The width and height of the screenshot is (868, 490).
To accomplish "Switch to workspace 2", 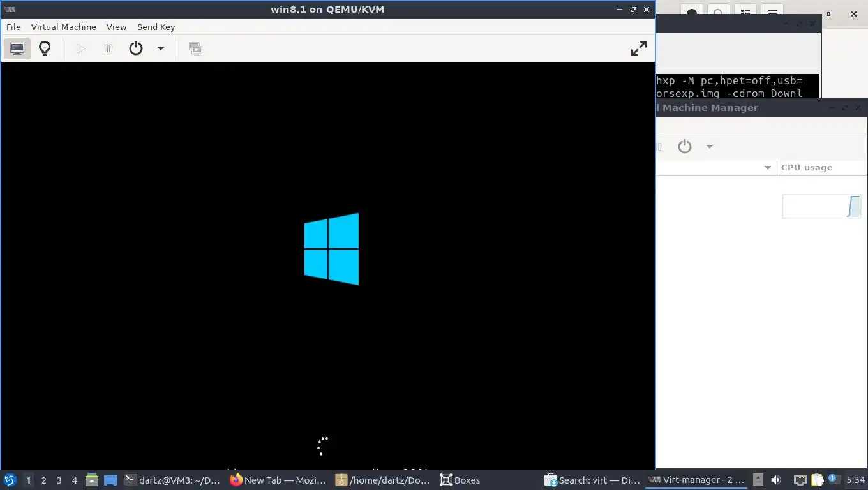I will click(x=43, y=480).
